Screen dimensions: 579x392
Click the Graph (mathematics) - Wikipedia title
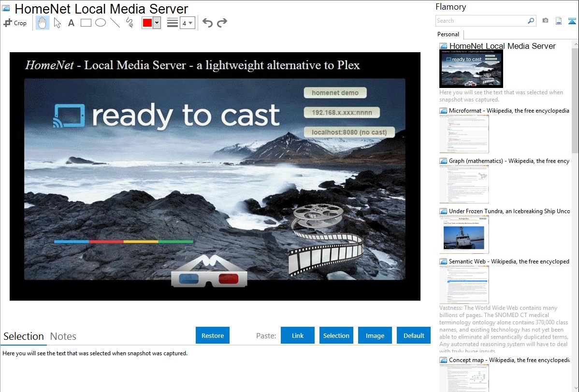coord(509,161)
